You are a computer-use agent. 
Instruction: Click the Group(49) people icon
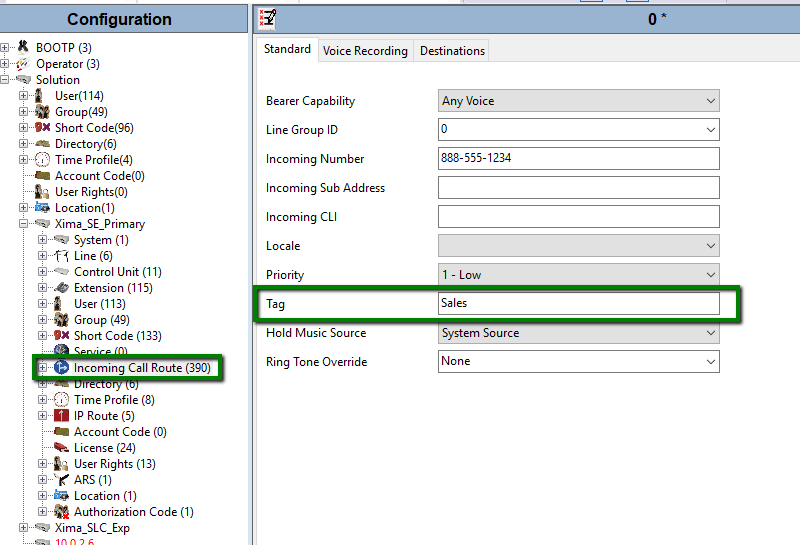(x=42, y=111)
